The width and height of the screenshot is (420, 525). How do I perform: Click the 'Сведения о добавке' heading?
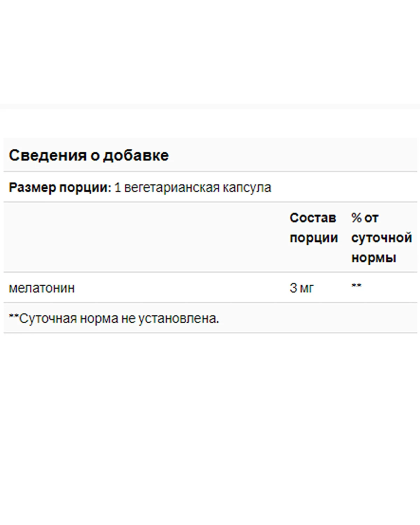(x=89, y=155)
